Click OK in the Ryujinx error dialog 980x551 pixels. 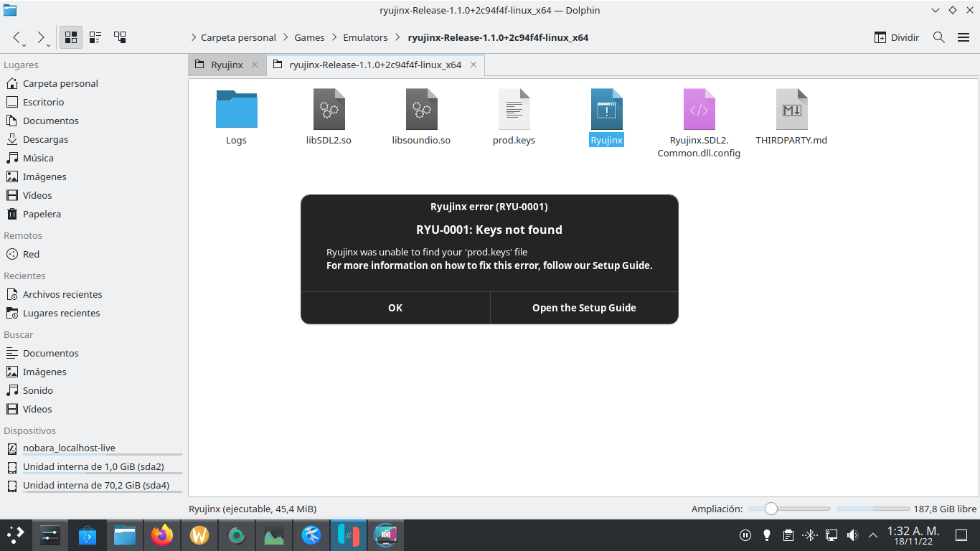(x=395, y=308)
